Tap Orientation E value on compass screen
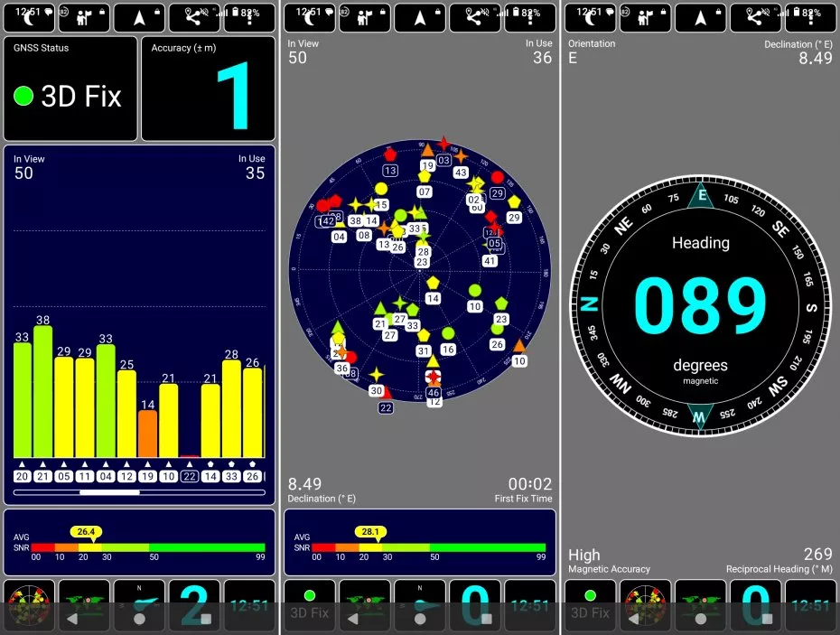This screenshot has height=635, width=840. click(573, 58)
